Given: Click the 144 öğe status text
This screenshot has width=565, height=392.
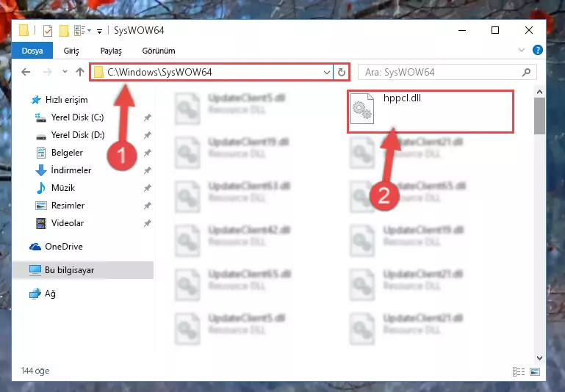Looking at the screenshot, I should [x=35, y=371].
